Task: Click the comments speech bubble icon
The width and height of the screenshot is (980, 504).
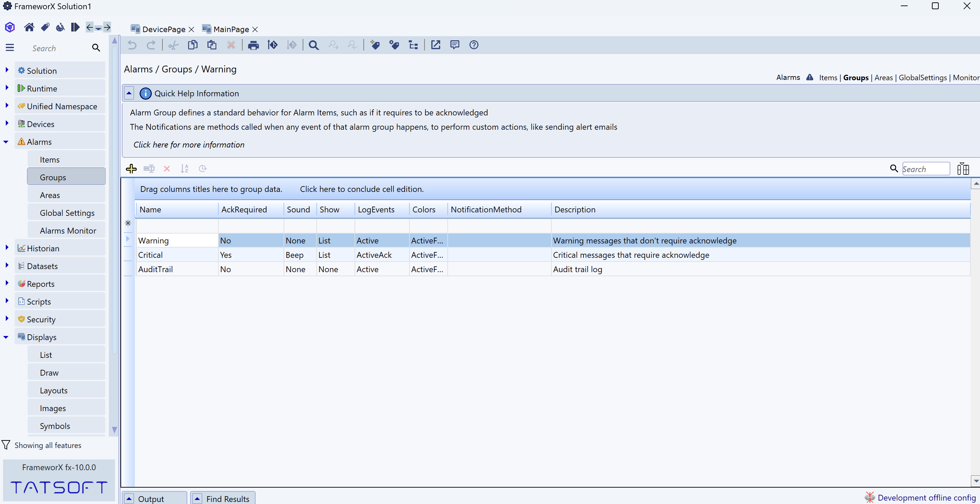Action: click(x=455, y=45)
